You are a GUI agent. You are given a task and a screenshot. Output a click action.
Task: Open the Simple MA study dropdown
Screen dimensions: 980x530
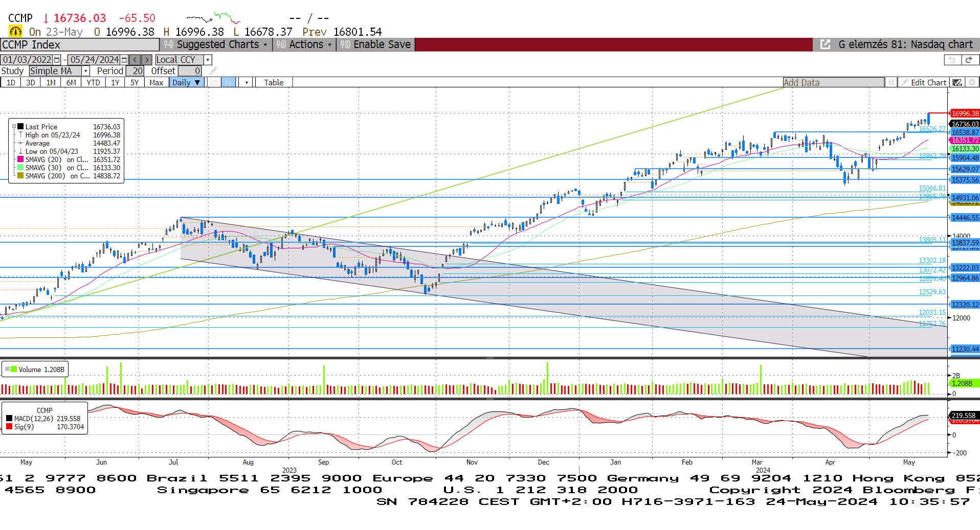[x=86, y=71]
